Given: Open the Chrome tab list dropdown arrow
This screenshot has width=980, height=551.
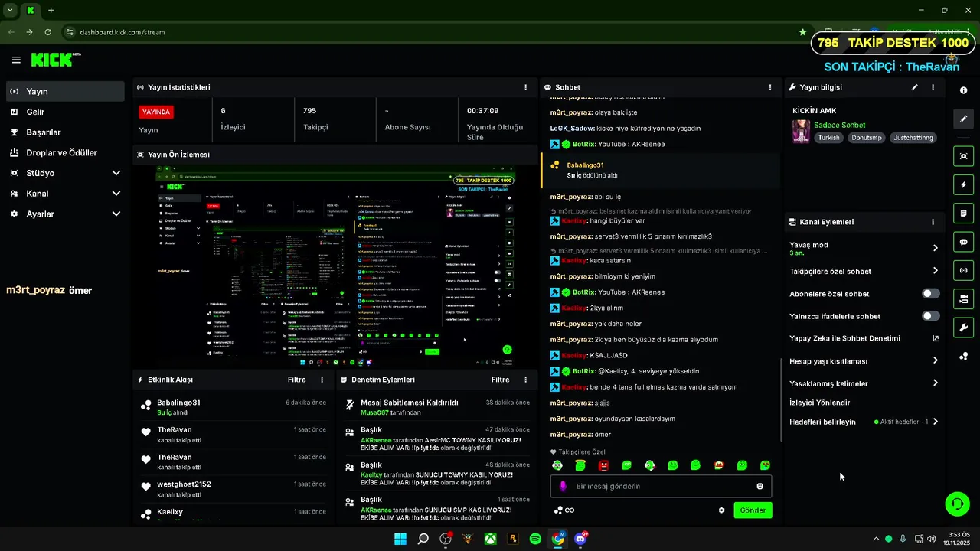Looking at the screenshot, I should (x=10, y=11).
